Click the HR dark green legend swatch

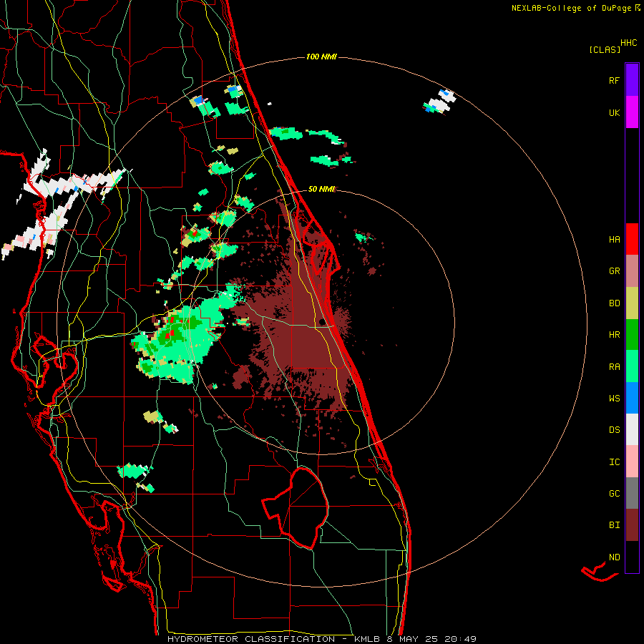(x=632, y=335)
